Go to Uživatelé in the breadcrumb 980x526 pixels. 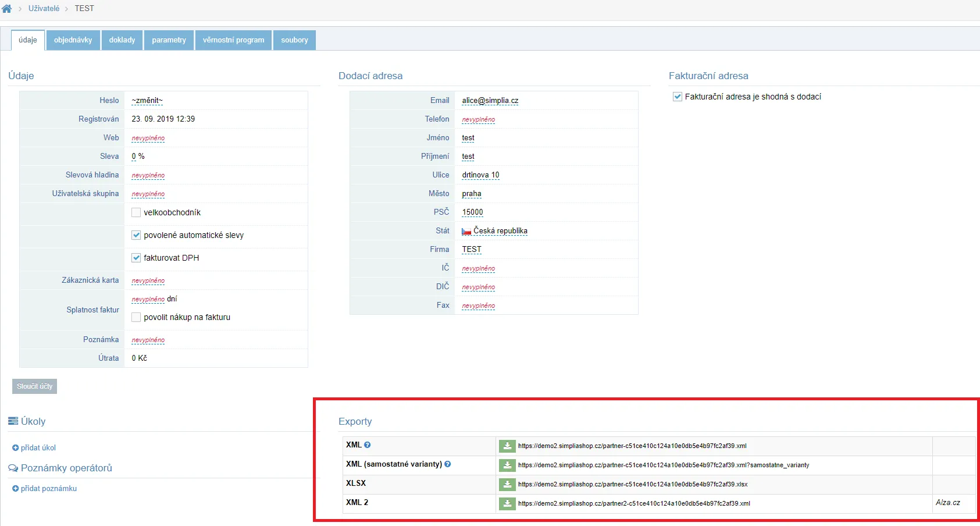click(44, 9)
